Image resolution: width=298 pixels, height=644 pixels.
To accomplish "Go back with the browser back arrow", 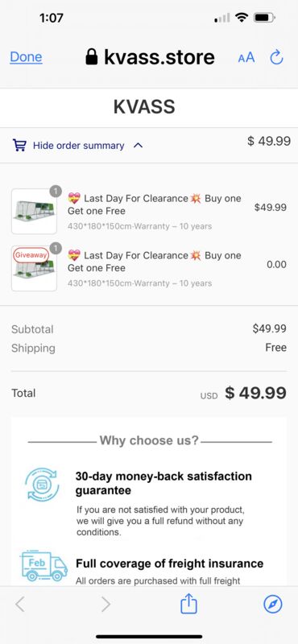I will pyautogui.click(x=19, y=605).
